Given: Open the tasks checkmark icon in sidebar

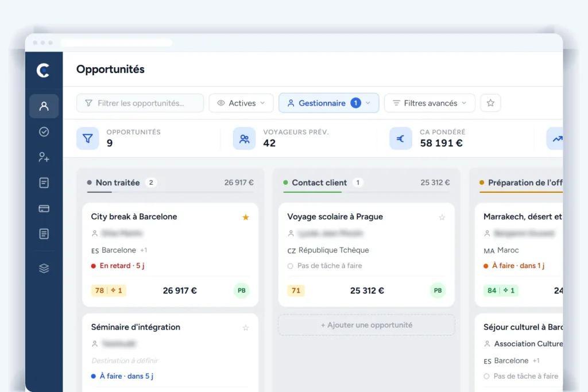Looking at the screenshot, I should coord(44,132).
